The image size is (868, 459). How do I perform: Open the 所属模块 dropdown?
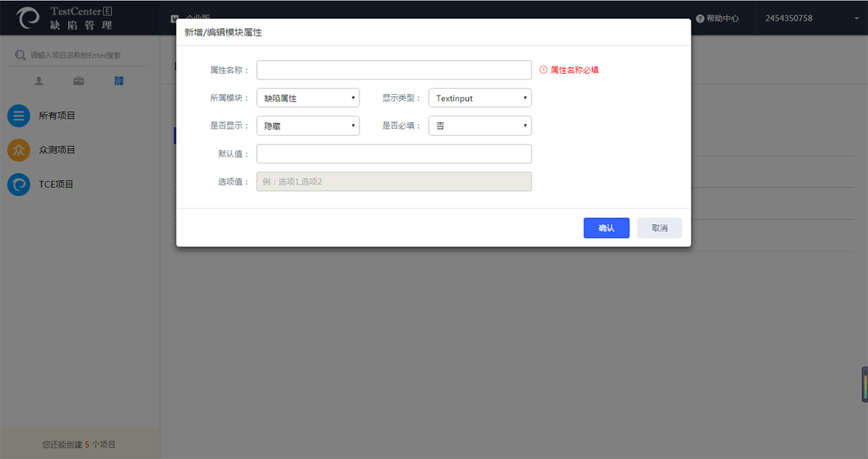[x=307, y=98]
